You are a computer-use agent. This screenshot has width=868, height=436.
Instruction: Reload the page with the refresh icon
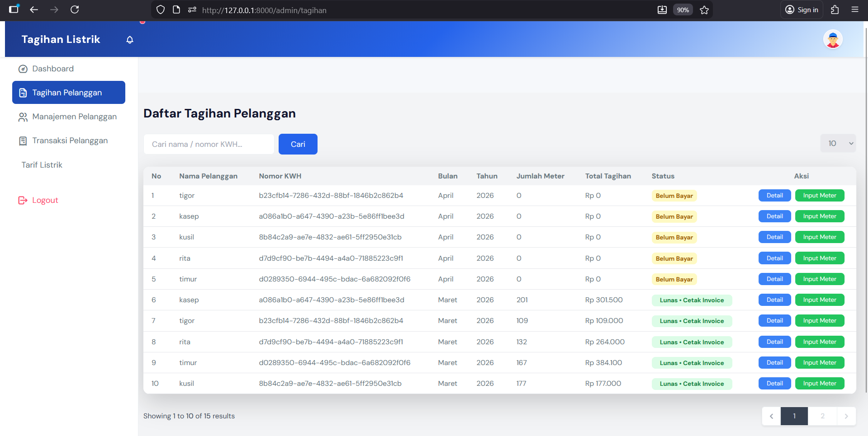point(75,9)
